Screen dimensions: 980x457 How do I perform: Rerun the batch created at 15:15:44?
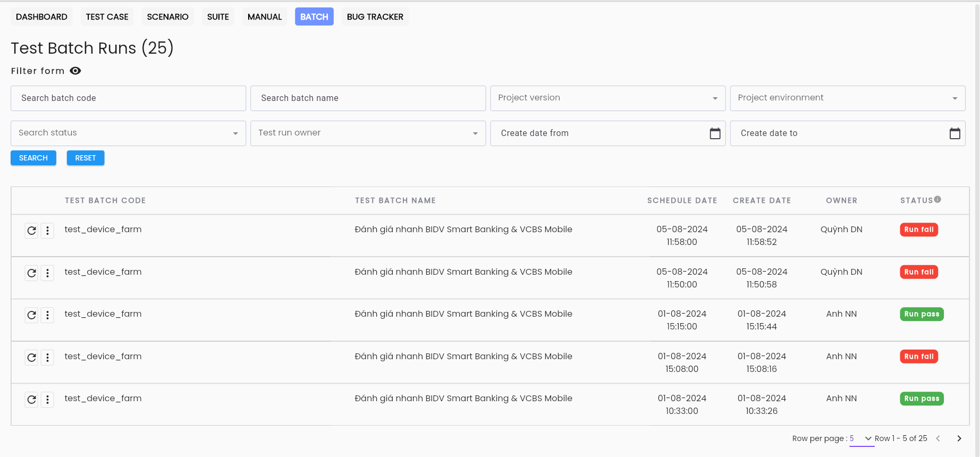[x=32, y=315]
